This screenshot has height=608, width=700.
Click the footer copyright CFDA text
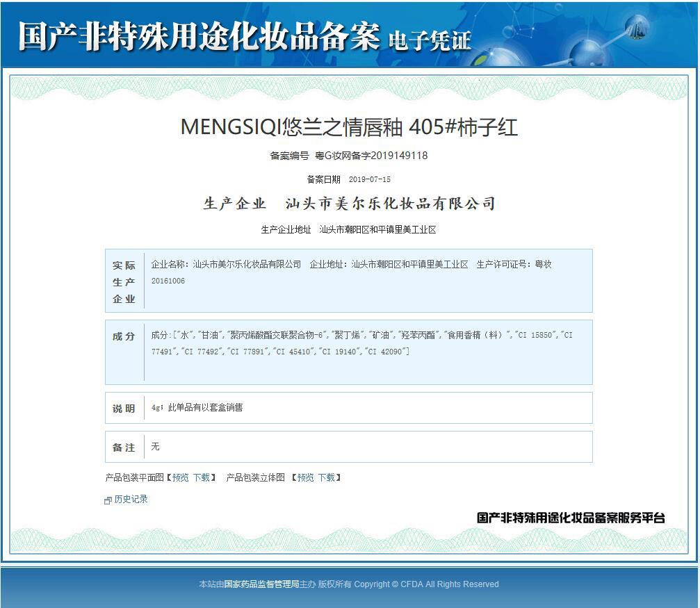tap(349, 584)
